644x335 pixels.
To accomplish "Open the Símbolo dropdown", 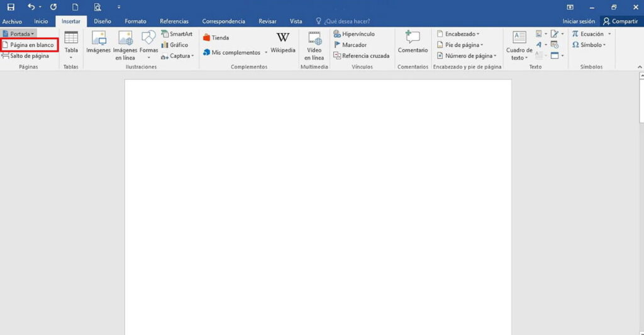I will [x=589, y=45].
